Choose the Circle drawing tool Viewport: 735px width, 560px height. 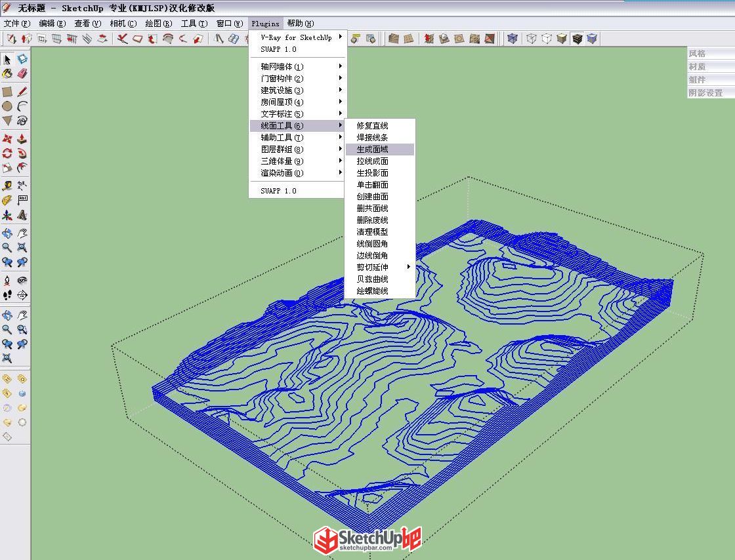(x=7, y=106)
